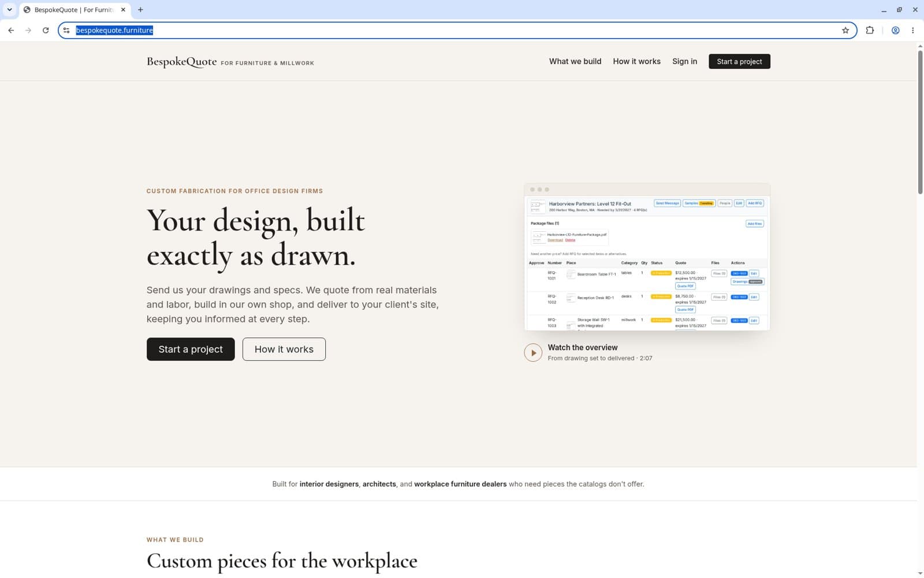Click the 'WHAT WE BUILD' section label
This screenshot has height=578, width=924.
[x=175, y=540]
